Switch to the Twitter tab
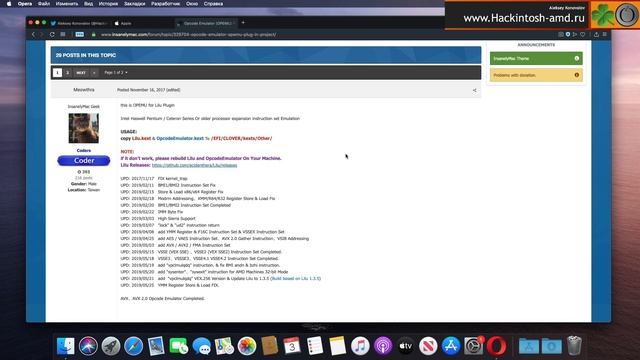This screenshot has width=640, height=360. point(79,23)
